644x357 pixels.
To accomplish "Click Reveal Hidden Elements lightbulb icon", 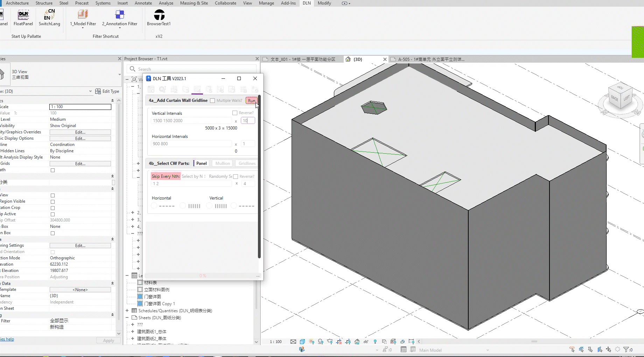I will coord(375,342).
